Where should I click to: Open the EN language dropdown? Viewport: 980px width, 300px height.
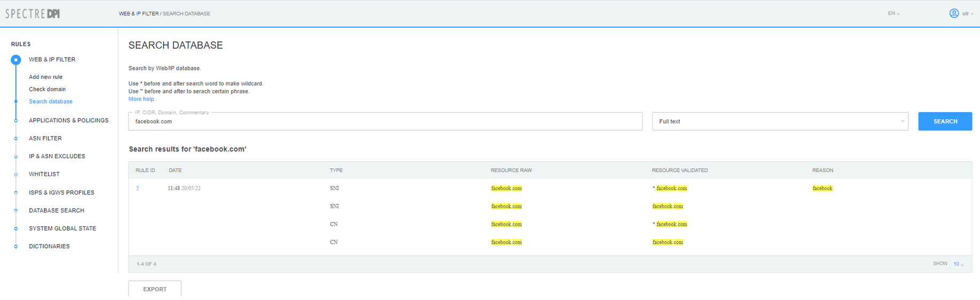coord(893,13)
